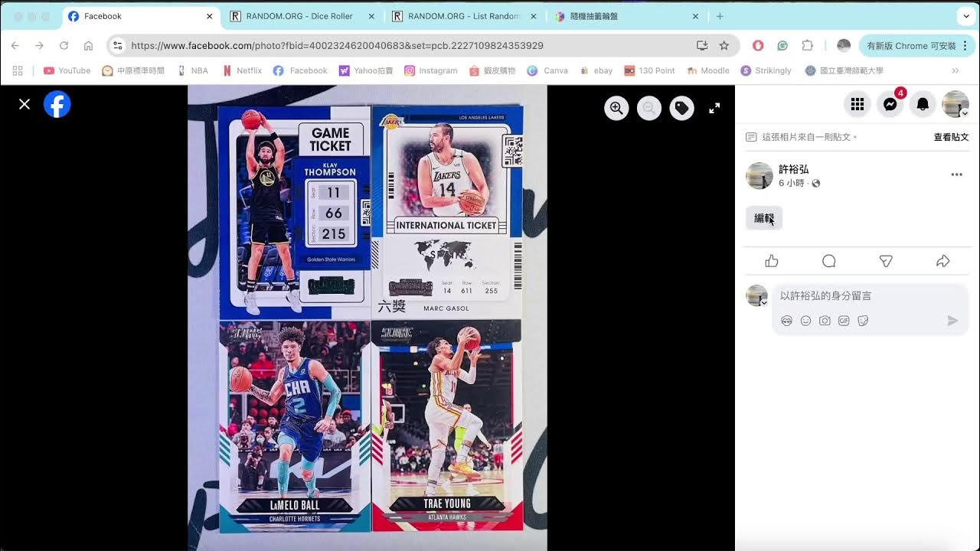
Task: Add a GIF to comment
Action: (x=844, y=321)
